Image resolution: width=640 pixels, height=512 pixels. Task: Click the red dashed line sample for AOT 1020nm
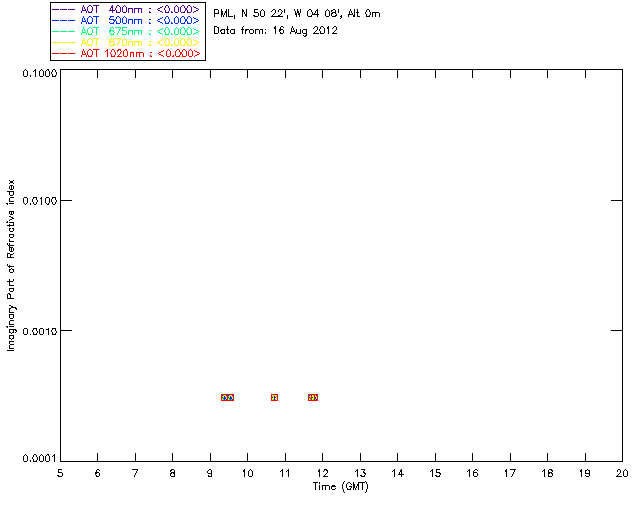click(x=64, y=53)
